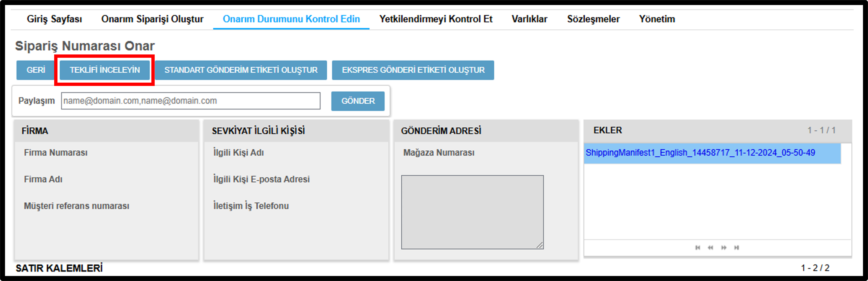Go to last page in Ekler pager
Image resolution: width=868 pixels, height=281 pixels.
736,248
